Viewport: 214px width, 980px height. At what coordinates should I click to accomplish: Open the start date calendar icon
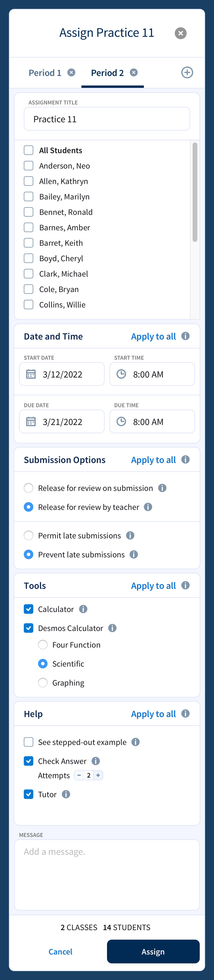[x=31, y=374]
